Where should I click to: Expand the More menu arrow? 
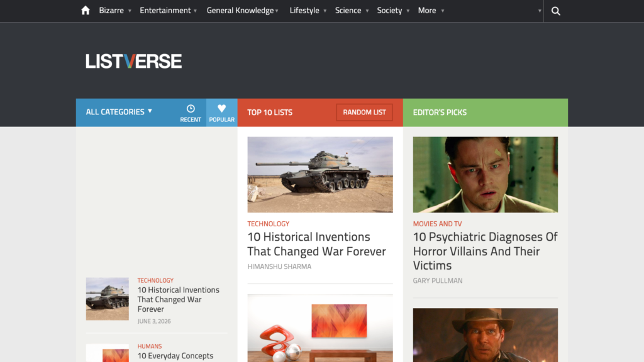442,11
